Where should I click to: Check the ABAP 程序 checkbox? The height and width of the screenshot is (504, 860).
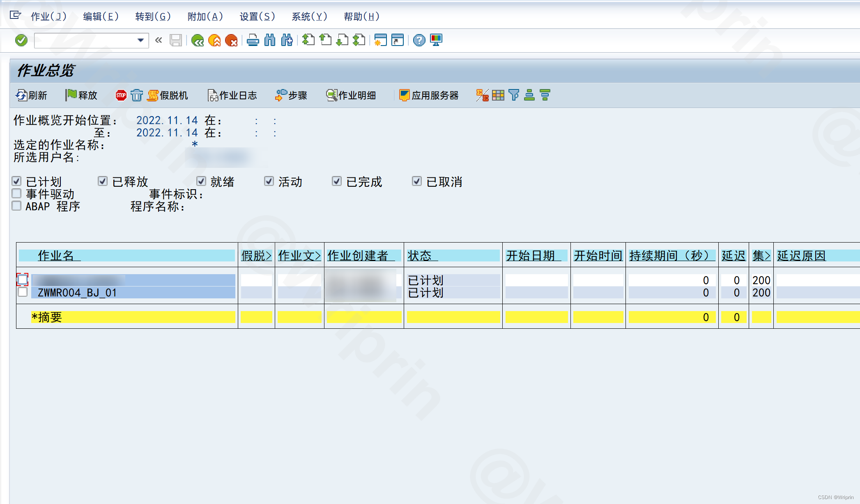(16, 206)
